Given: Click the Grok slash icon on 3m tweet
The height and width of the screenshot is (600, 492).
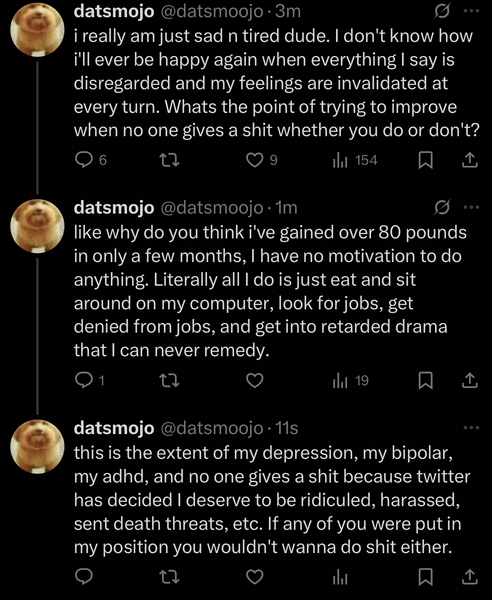Looking at the screenshot, I should pos(441,12).
